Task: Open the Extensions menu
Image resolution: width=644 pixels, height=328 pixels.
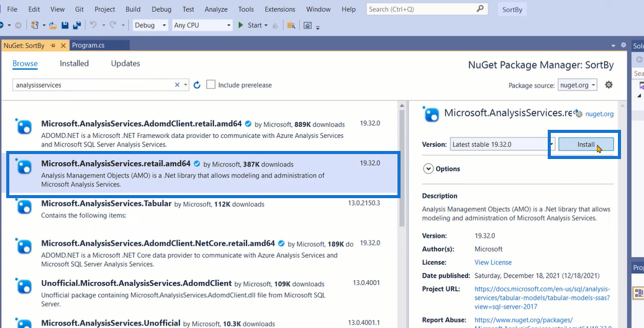Action: 279,9
